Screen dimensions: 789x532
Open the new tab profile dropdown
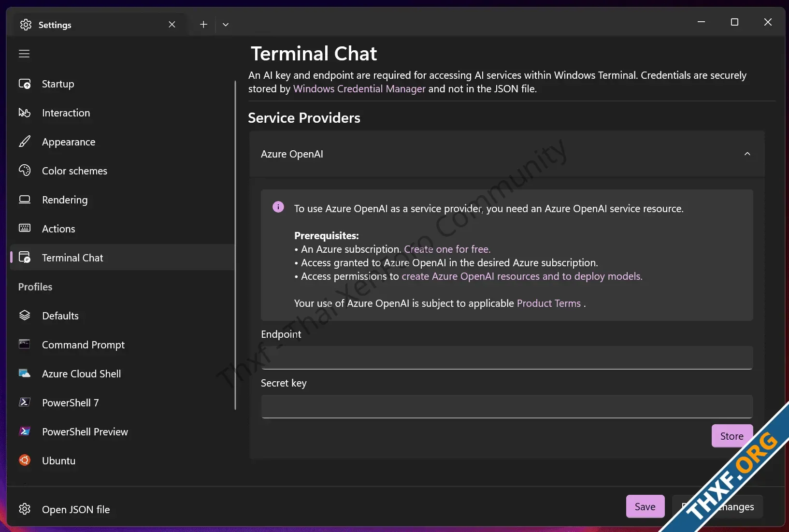(226, 24)
